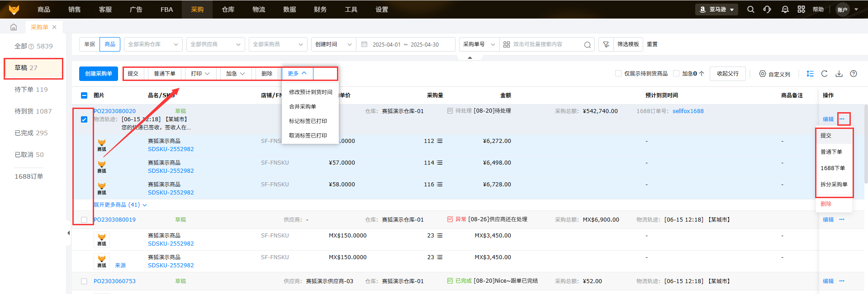
Task: Check the PO2303080019 checkbox
Action: pyautogui.click(x=84, y=220)
